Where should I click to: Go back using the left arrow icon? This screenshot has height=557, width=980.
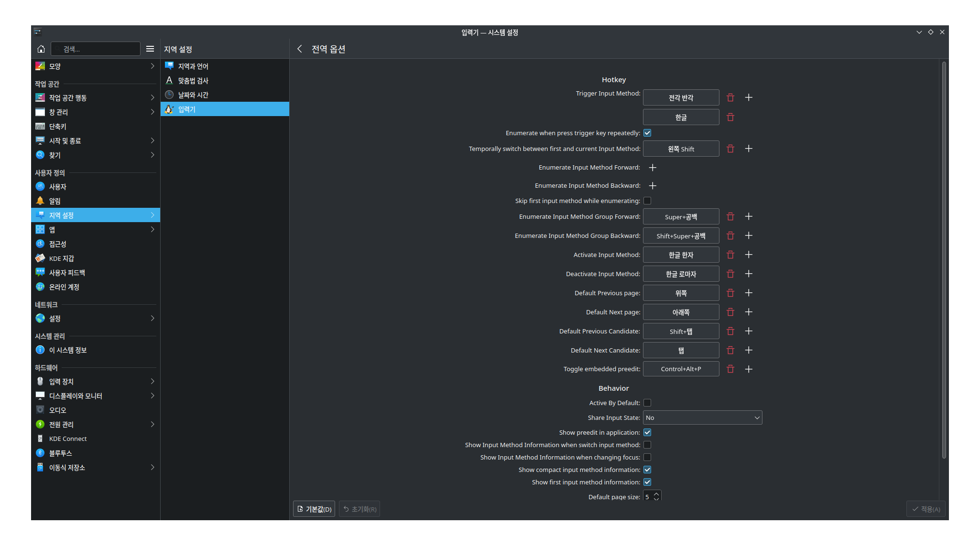click(x=300, y=49)
